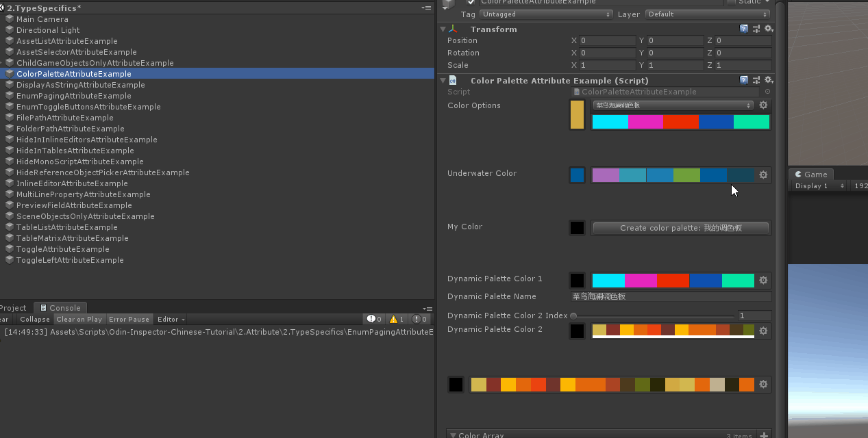Viewport: 868px width, 438px height.
Task: Select TableListAttributeExample in the hierarchy
Action: 67,227
